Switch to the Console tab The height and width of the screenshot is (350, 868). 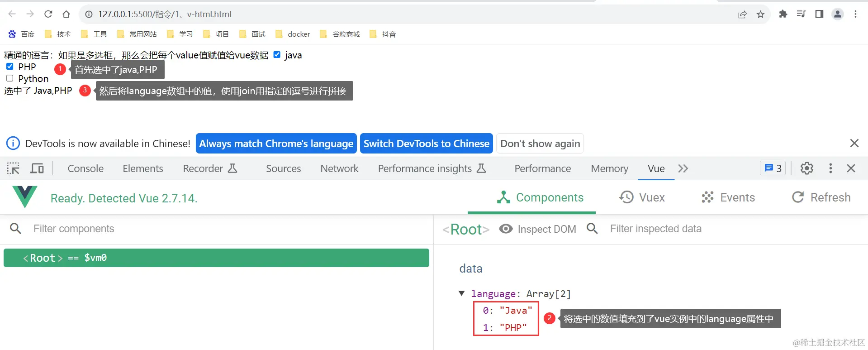click(85, 168)
